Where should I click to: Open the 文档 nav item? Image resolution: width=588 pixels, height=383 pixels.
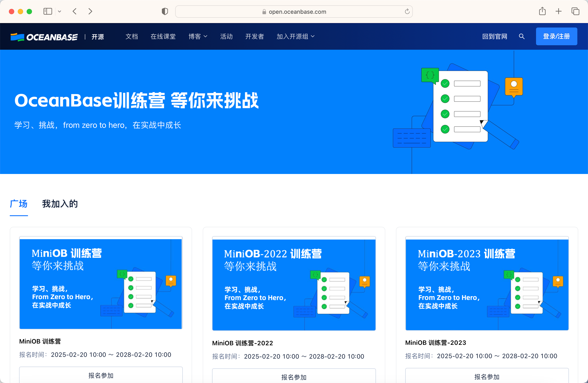tap(132, 37)
